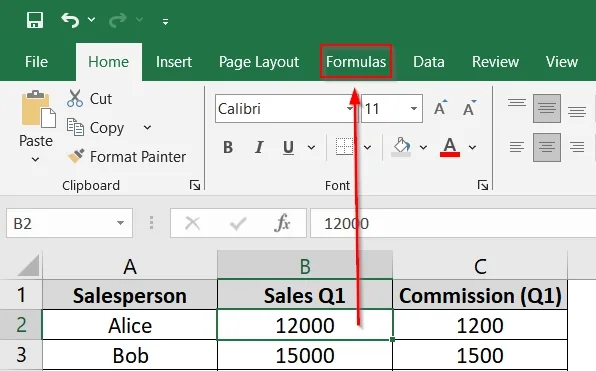The height and width of the screenshot is (371, 596).
Task: Click Align Left icon
Action: pos(517,147)
